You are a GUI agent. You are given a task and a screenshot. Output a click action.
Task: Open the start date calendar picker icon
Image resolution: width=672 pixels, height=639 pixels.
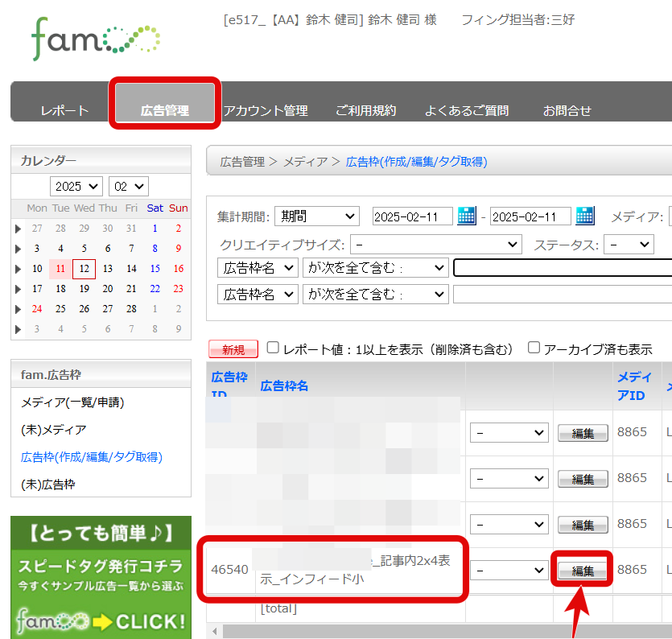[467, 216]
